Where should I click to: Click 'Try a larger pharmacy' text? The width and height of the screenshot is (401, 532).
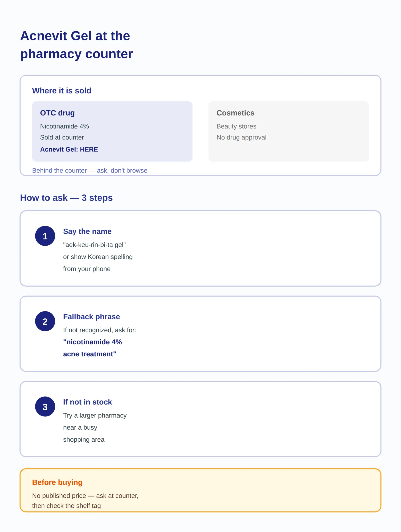pos(95,415)
